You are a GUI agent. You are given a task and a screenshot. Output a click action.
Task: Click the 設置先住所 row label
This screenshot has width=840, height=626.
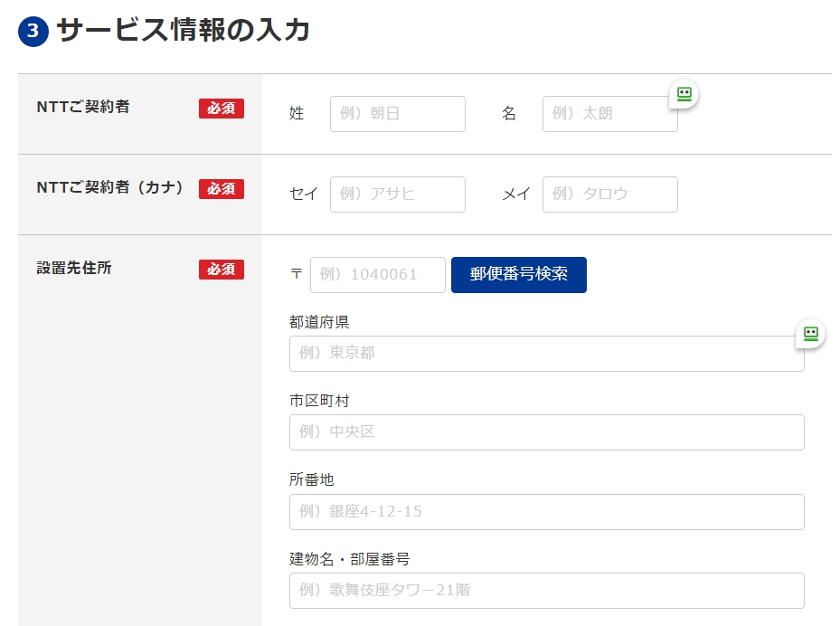point(74,269)
